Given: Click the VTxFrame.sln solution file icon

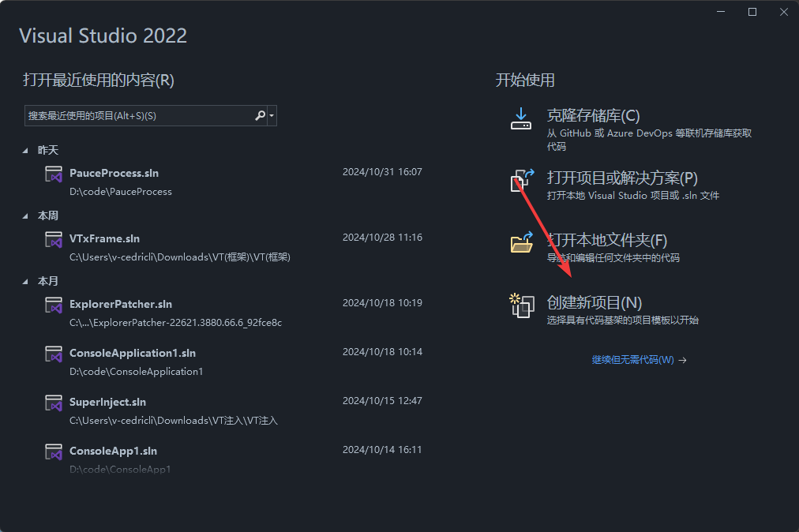Looking at the screenshot, I should tap(54, 239).
